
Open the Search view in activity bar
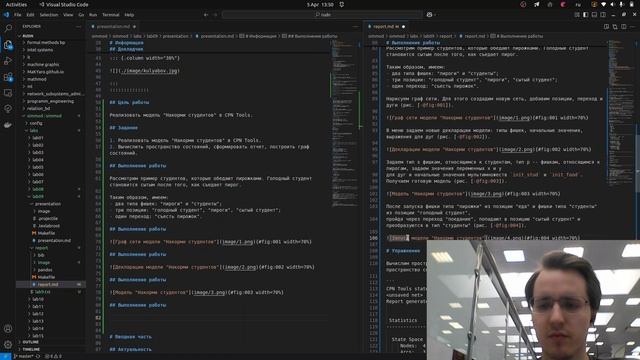point(8,28)
